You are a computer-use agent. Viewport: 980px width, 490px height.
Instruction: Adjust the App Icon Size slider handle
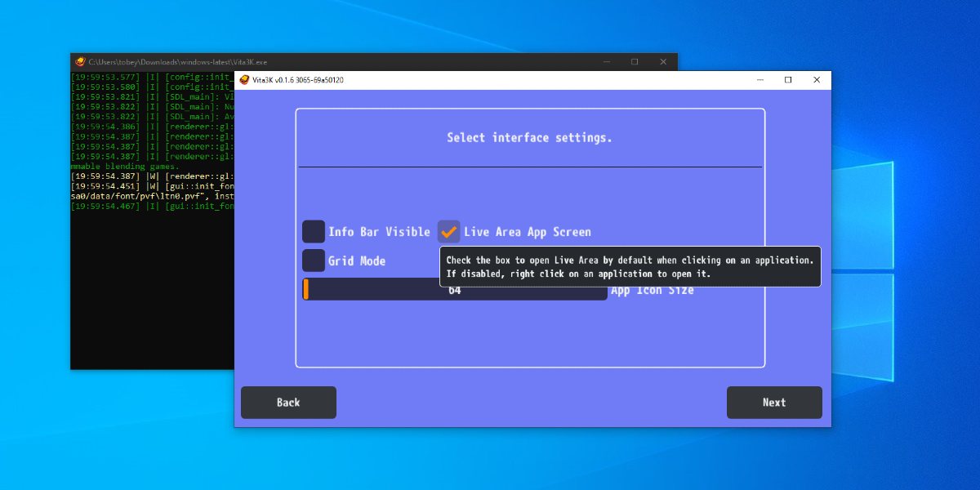(307, 290)
